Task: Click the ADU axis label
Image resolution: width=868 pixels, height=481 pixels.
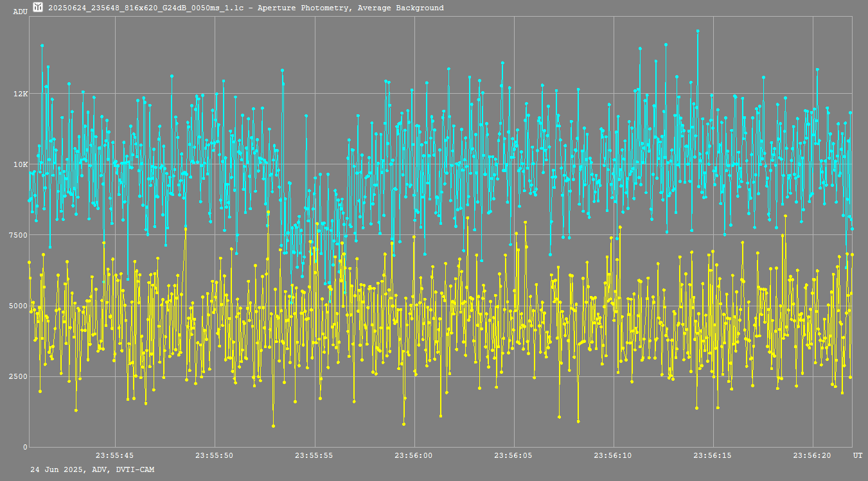Action: point(21,12)
